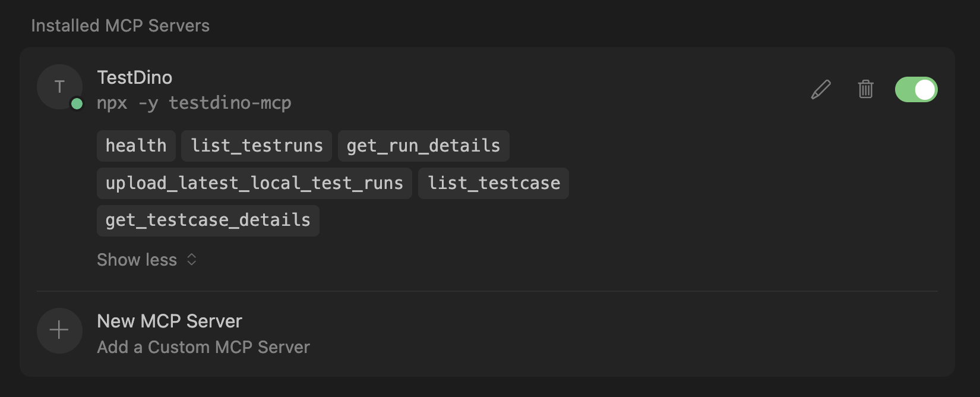
Task: Select the list_testruns tool tag
Action: [256, 146]
